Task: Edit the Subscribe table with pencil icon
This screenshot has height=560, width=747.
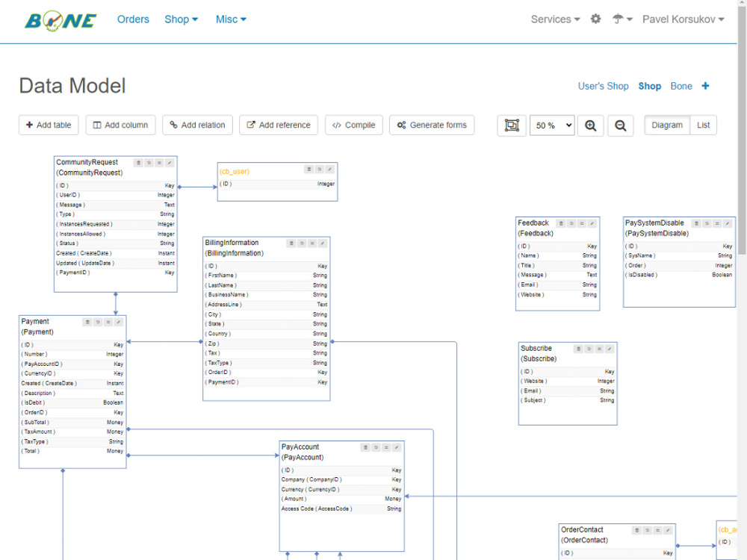Action: (610, 349)
